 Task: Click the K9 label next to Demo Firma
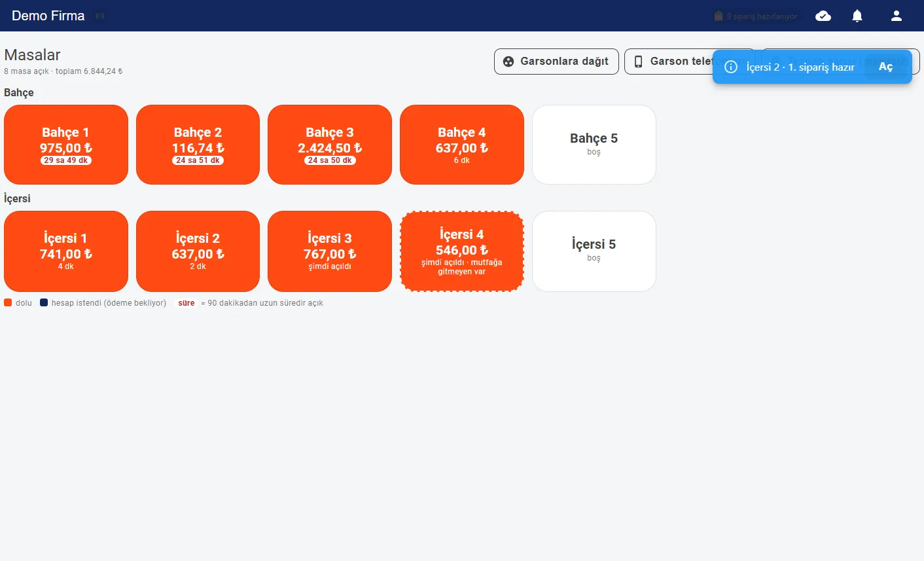pos(99,16)
